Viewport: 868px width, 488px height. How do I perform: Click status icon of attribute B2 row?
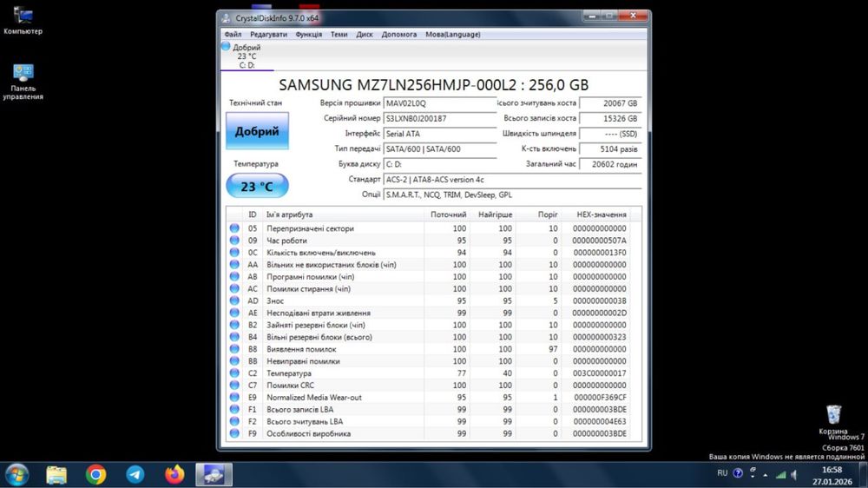tap(234, 325)
